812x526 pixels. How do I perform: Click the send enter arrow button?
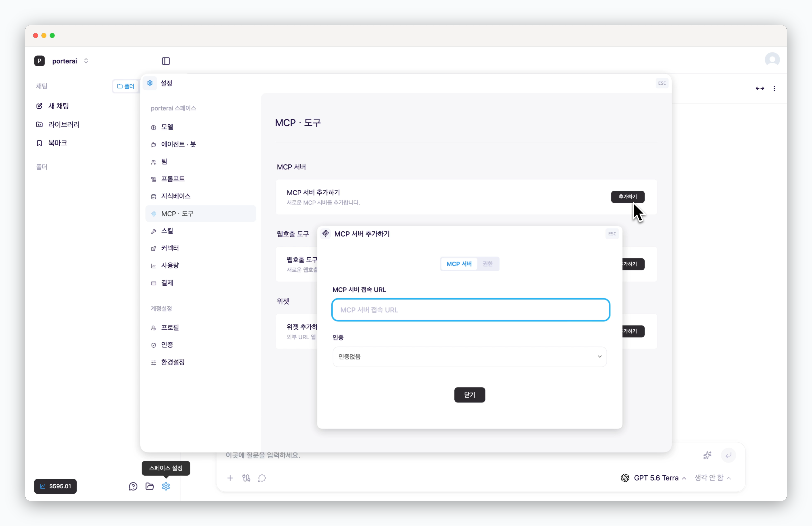pyautogui.click(x=728, y=455)
